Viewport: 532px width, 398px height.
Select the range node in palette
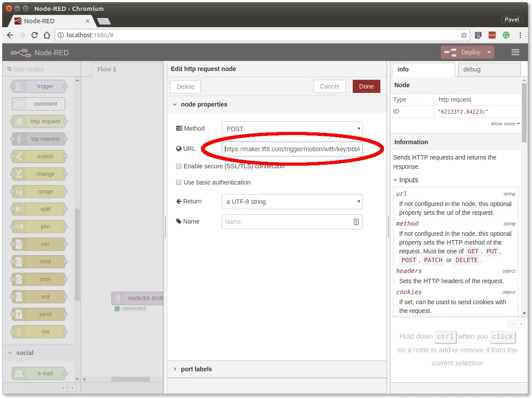(39, 192)
